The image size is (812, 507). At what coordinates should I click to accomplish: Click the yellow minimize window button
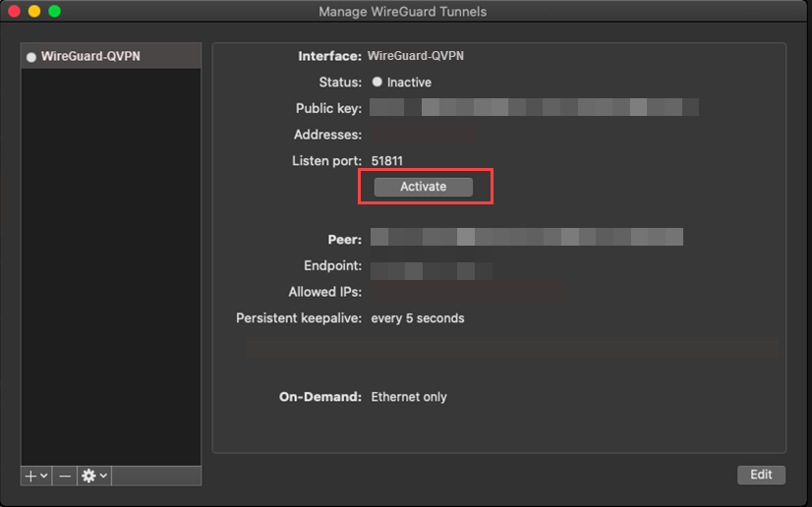pyautogui.click(x=34, y=11)
